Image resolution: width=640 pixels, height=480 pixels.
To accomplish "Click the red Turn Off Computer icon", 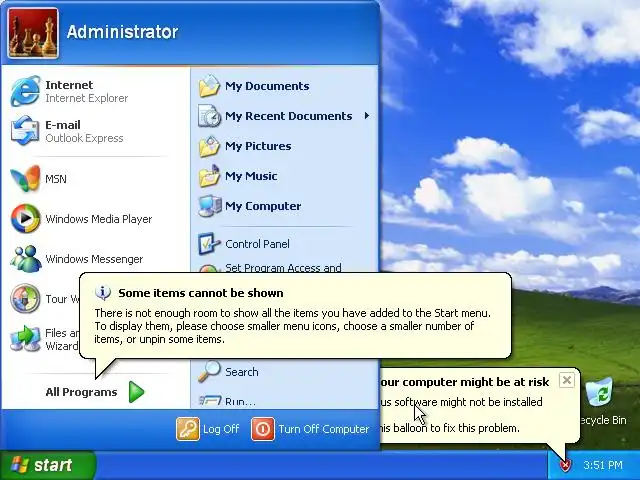I will pos(263,429).
